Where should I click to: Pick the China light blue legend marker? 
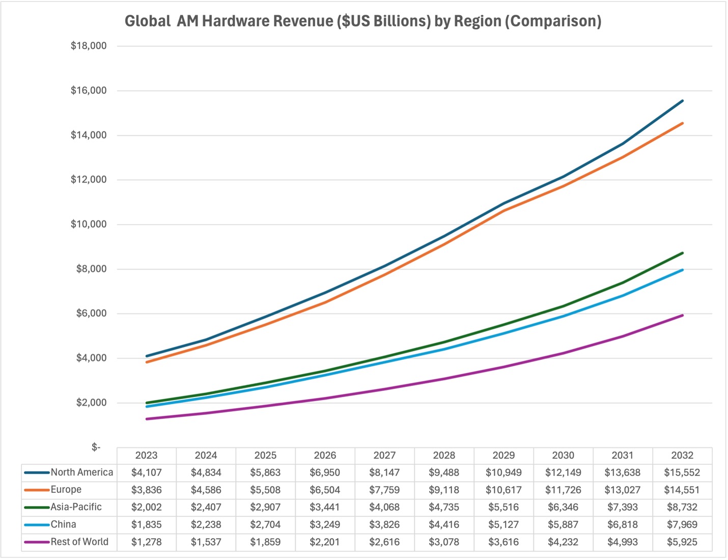[x=37, y=524]
